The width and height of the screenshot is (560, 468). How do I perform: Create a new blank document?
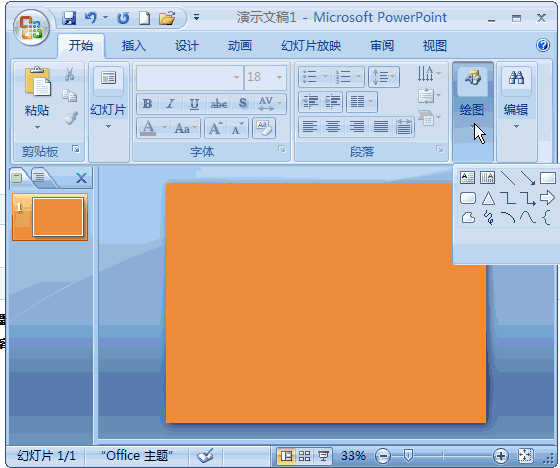(144, 18)
